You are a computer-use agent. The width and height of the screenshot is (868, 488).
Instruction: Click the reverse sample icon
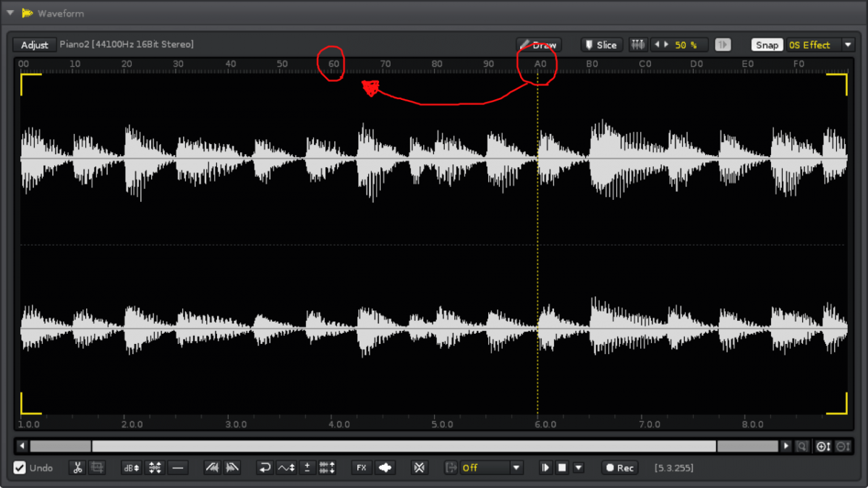265,468
